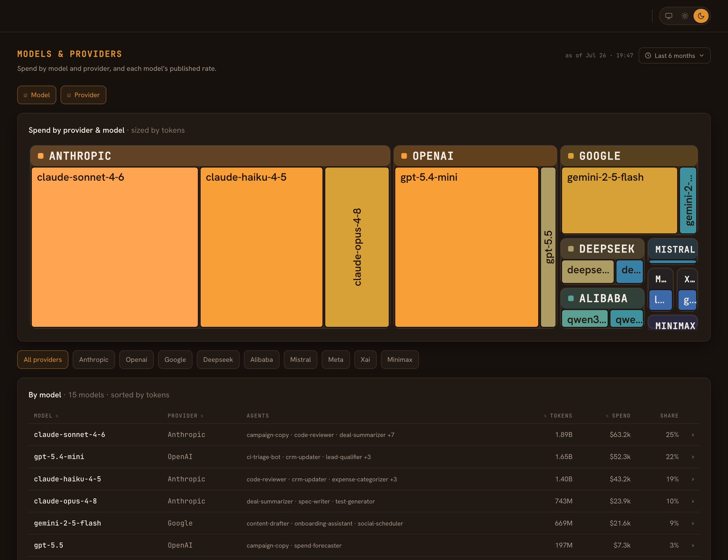Click gpt-5.4-mini in the model table
728x560 pixels.
click(x=59, y=457)
